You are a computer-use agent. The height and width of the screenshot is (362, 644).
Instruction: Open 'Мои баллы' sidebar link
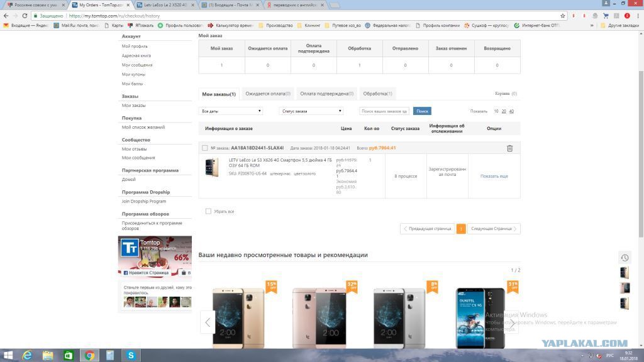click(x=132, y=84)
